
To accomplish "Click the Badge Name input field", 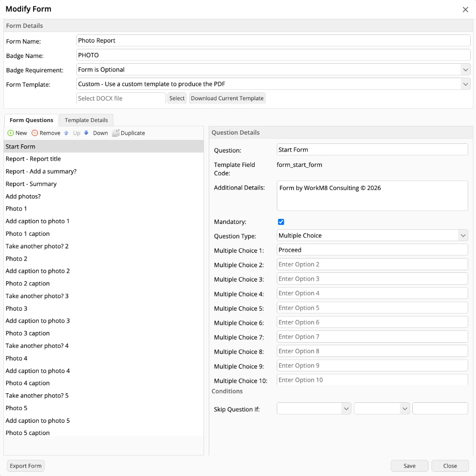I will tap(273, 55).
